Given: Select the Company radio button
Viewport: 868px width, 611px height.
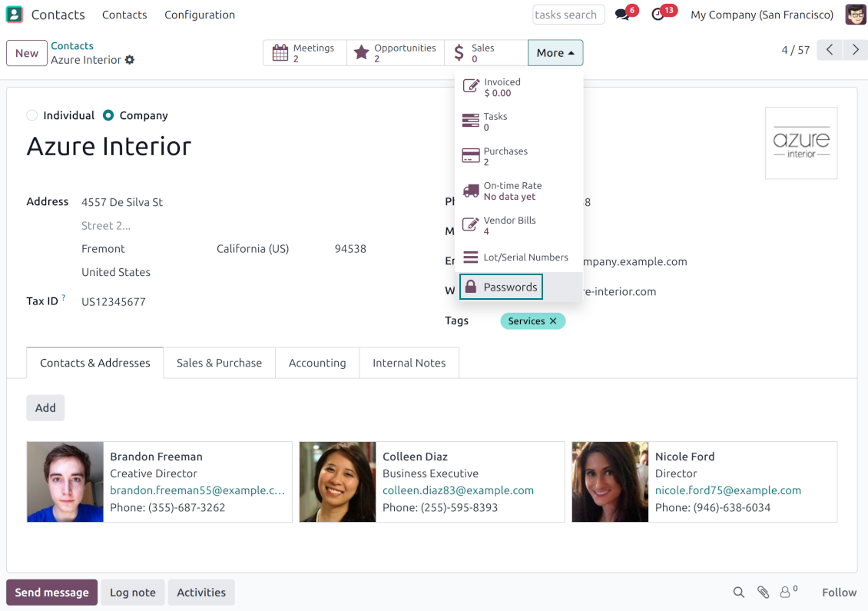Looking at the screenshot, I should [108, 115].
